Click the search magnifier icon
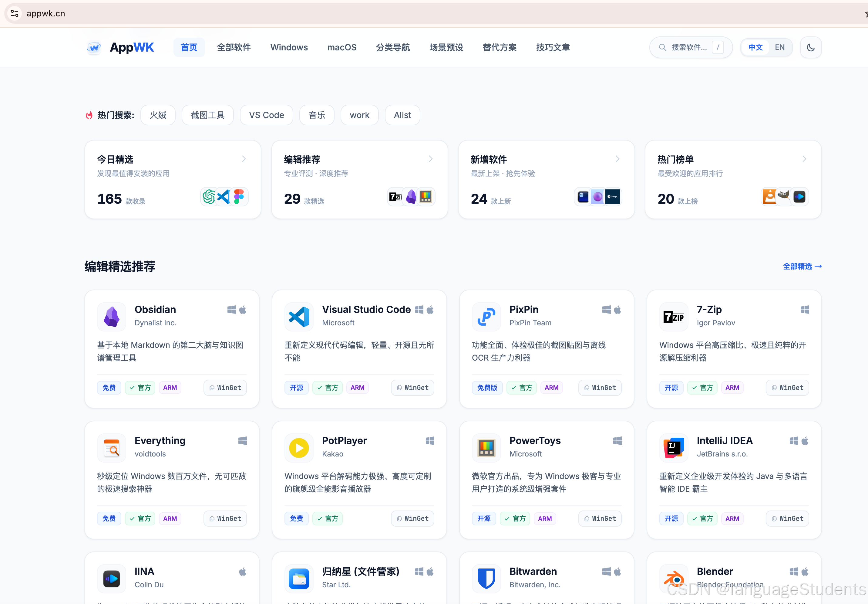 (662, 47)
